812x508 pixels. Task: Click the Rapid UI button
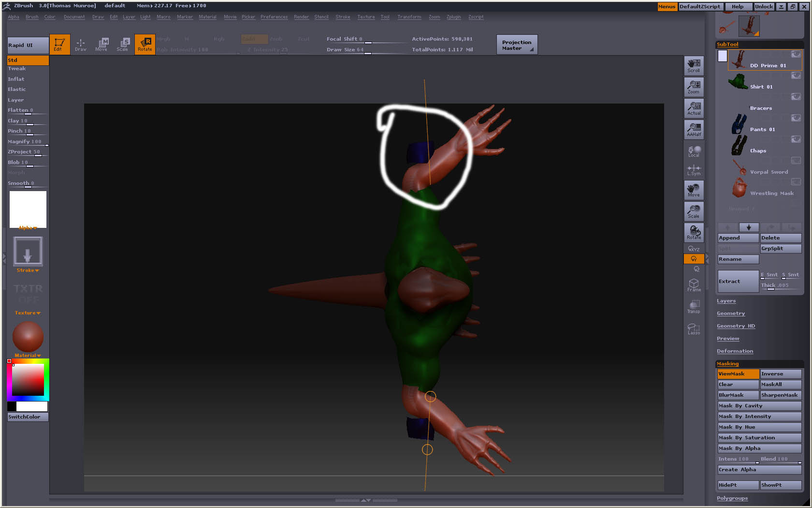click(x=28, y=45)
